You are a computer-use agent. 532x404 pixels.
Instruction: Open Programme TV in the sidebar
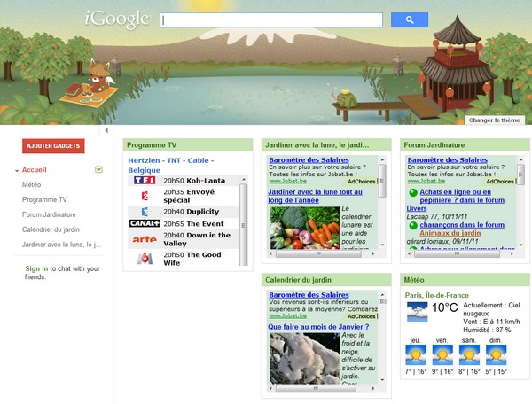pos(44,199)
